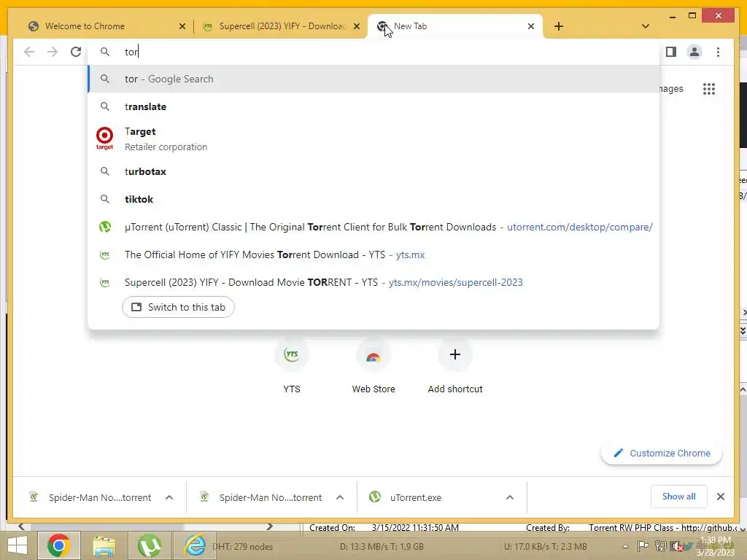Click the muted volume tray icon
The image size is (747, 560).
click(676, 546)
